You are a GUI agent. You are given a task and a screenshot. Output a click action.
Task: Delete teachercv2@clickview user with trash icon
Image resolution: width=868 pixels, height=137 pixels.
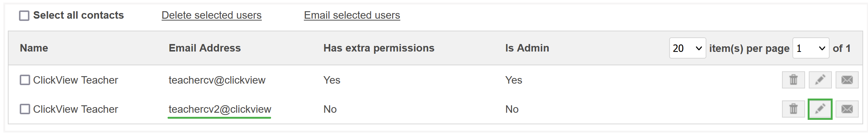click(793, 109)
